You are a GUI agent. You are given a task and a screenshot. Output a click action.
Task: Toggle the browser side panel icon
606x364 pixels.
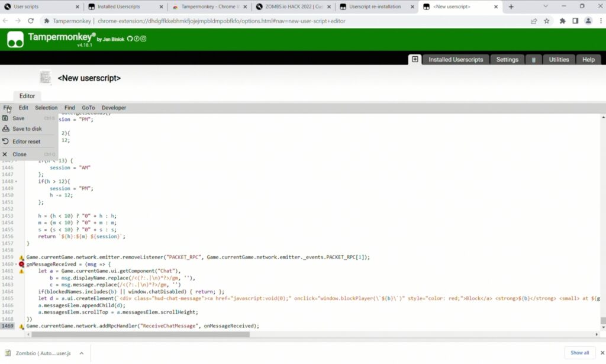575,21
